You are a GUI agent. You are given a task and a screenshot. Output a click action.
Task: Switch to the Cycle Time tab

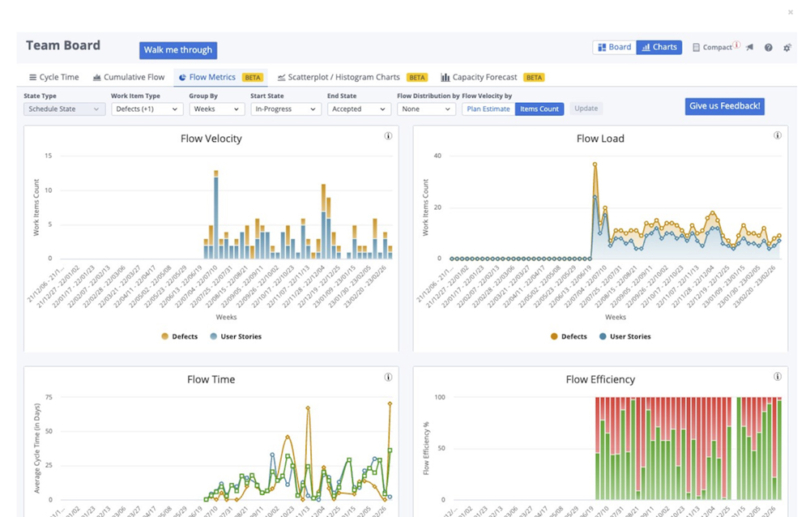[x=54, y=77]
